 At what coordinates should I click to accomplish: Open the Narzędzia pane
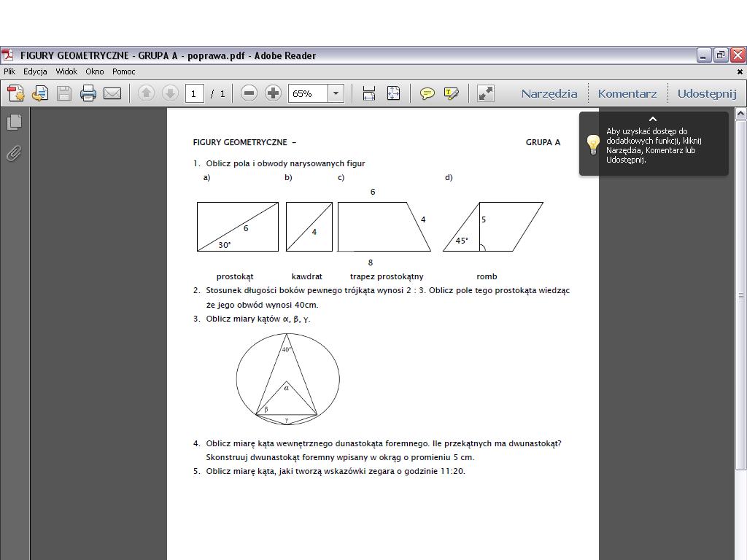pyautogui.click(x=549, y=94)
